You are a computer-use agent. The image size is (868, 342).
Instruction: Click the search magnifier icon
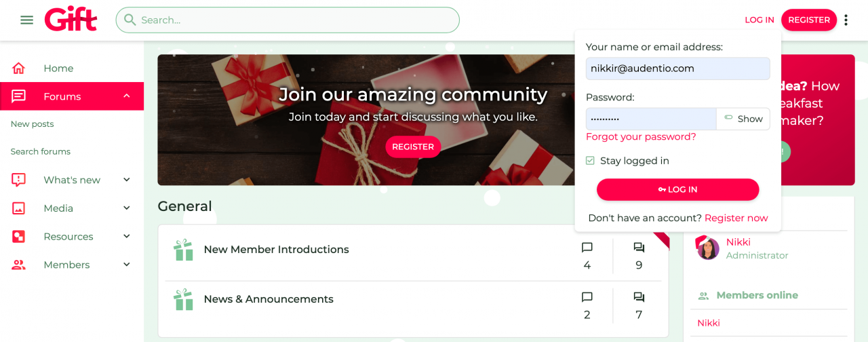[x=130, y=20]
